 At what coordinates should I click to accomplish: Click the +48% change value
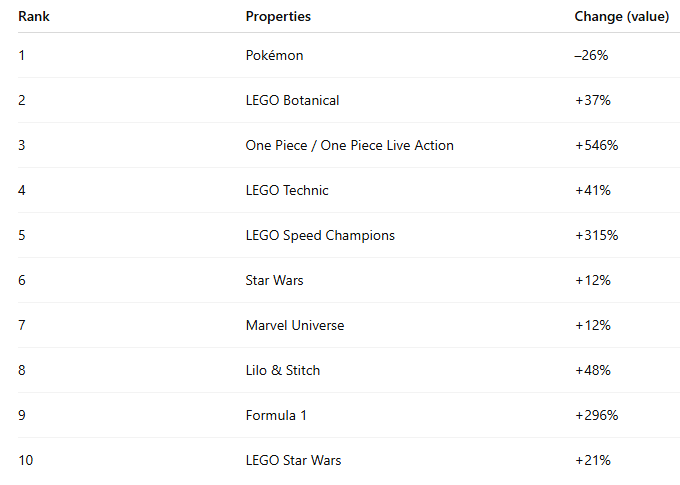tap(592, 370)
